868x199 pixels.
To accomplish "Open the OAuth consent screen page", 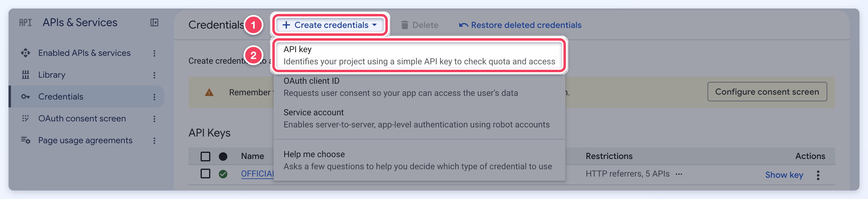I will click(82, 118).
